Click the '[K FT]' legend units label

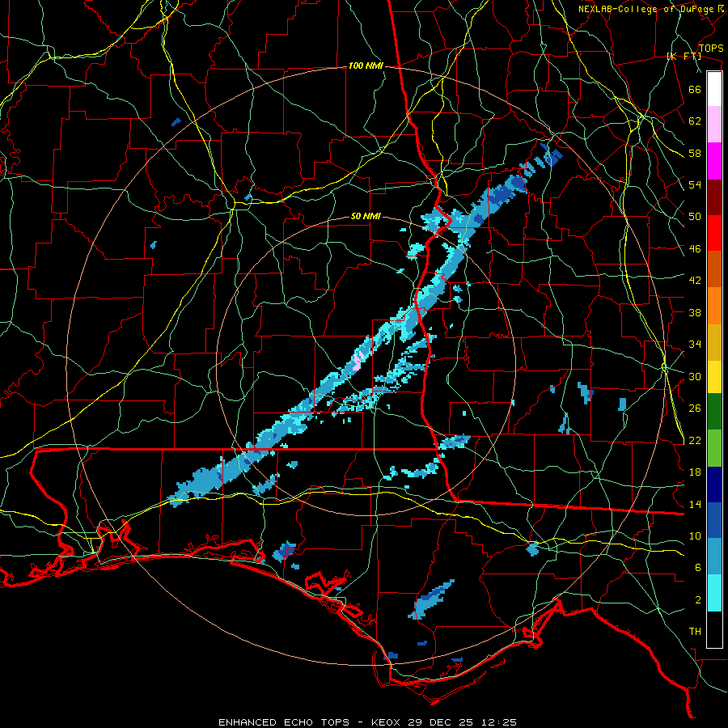(684, 56)
